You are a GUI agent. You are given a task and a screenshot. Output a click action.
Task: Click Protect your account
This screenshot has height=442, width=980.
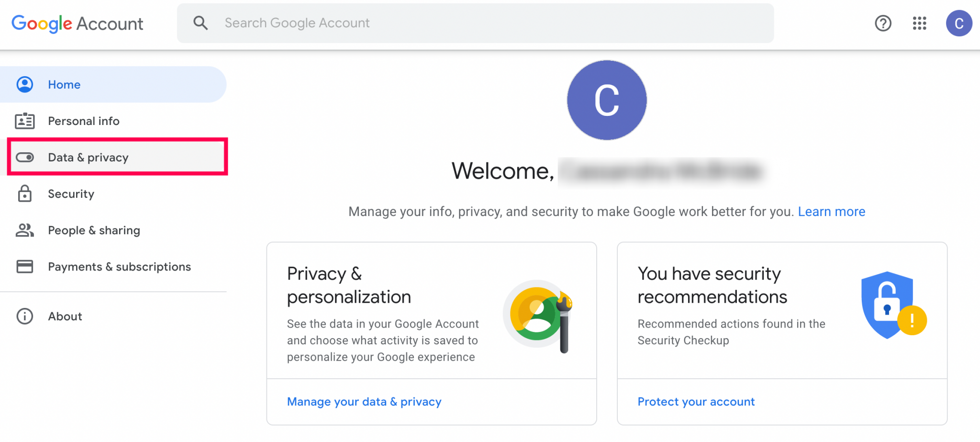696,401
